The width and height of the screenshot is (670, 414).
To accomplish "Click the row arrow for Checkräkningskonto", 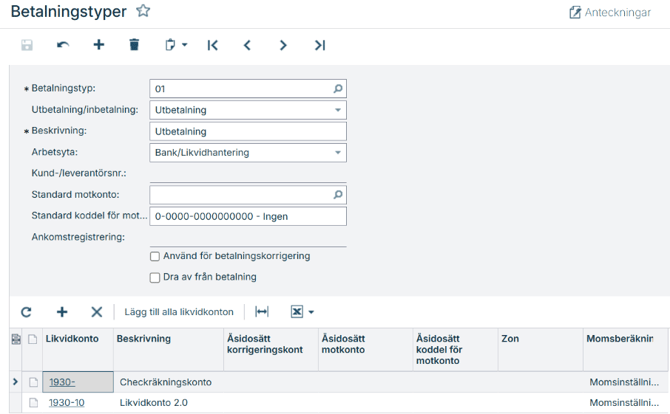I will tap(15, 382).
